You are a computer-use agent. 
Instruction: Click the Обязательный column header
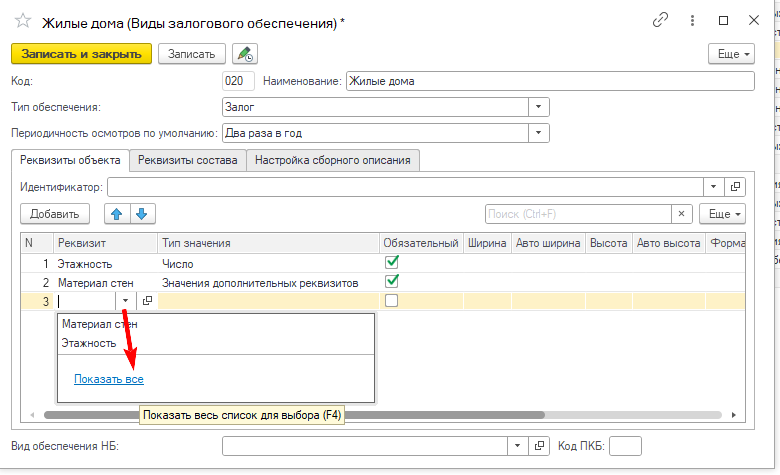tap(421, 243)
